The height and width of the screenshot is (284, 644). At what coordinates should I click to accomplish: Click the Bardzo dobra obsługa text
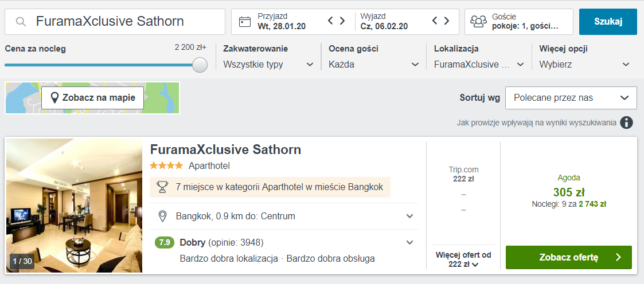[331, 259]
